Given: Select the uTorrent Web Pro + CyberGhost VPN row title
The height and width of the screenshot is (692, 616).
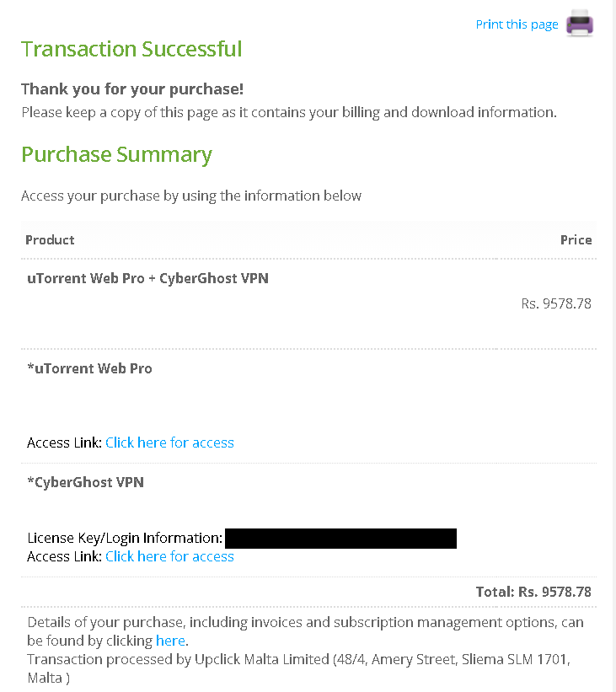Looking at the screenshot, I should 147,278.
